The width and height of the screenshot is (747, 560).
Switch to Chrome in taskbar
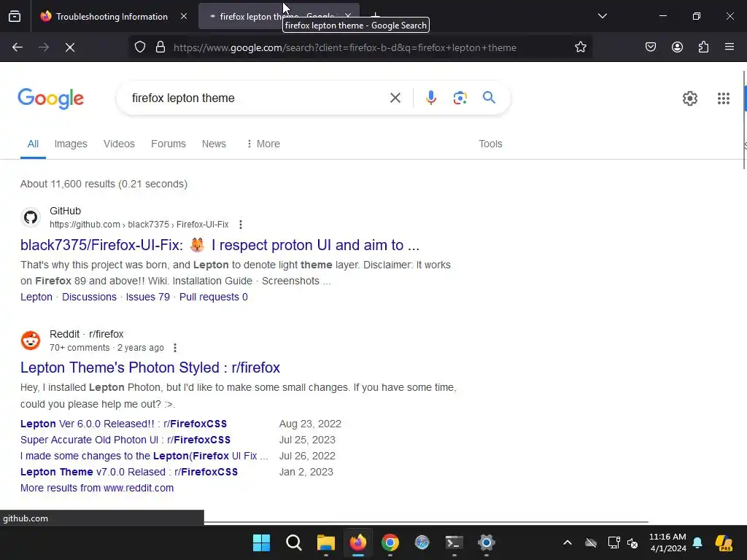(x=390, y=542)
